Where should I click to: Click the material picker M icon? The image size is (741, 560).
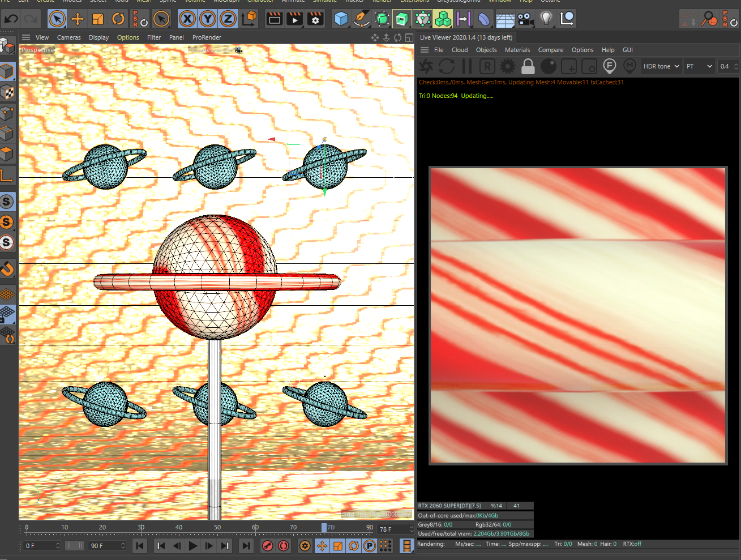pos(629,66)
